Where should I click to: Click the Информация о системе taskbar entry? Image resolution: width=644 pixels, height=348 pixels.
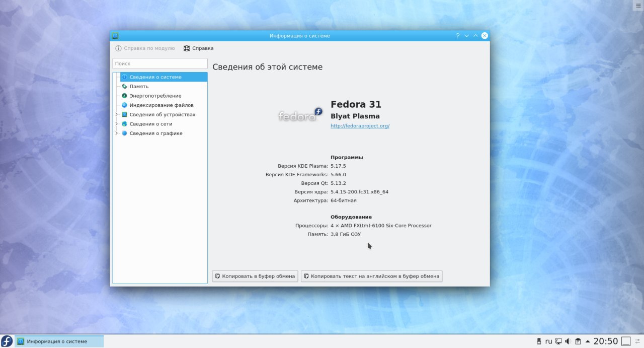(x=59, y=341)
